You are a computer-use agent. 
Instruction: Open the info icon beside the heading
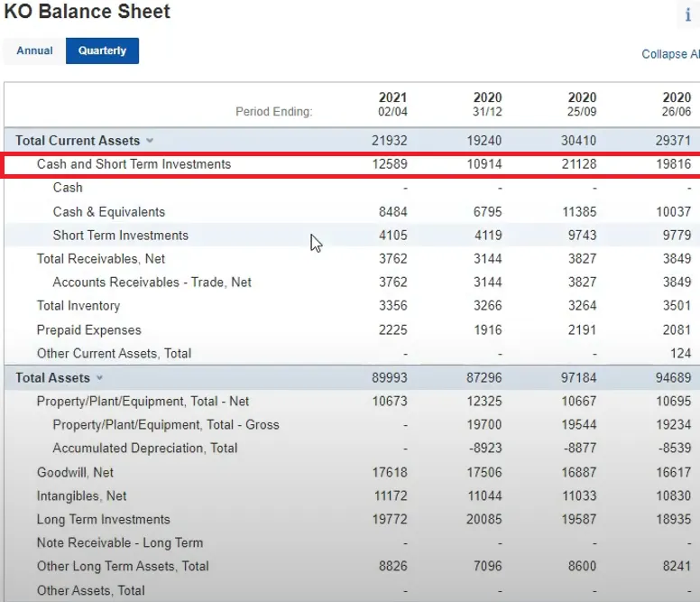(x=688, y=14)
